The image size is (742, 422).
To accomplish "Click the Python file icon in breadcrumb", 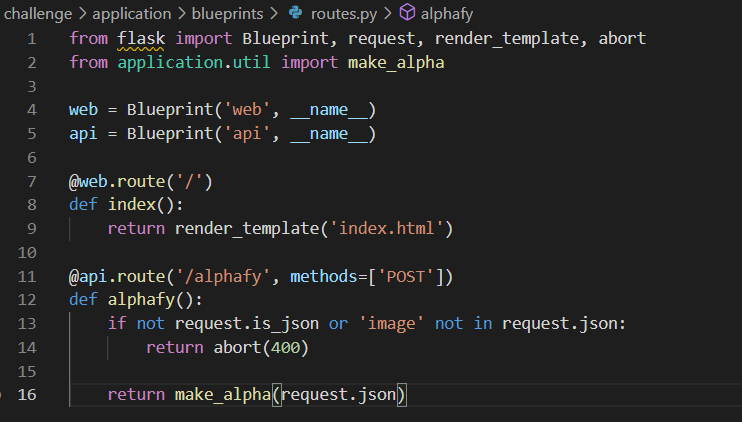I will pyautogui.click(x=296, y=13).
